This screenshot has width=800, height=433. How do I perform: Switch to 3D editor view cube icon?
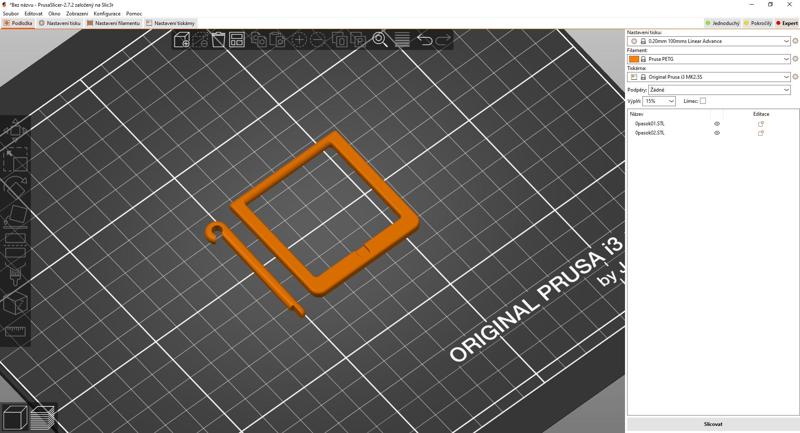(15, 417)
